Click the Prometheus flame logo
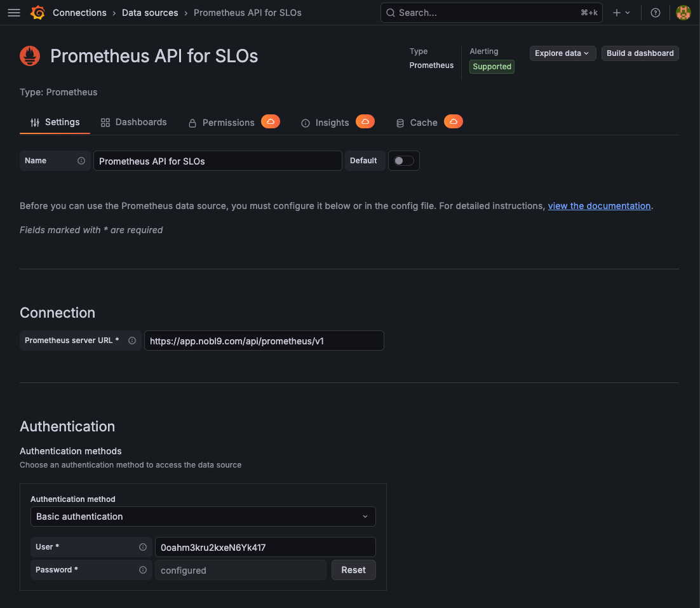Screen dimensions: 700x608 click(30, 56)
